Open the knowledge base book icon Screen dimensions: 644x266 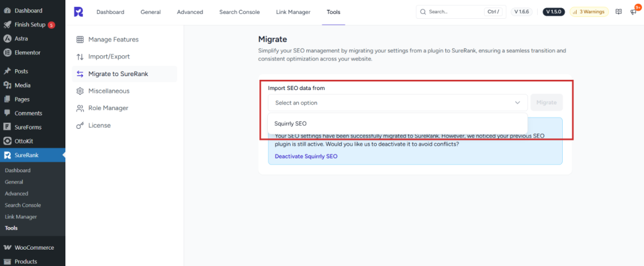pos(619,12)
